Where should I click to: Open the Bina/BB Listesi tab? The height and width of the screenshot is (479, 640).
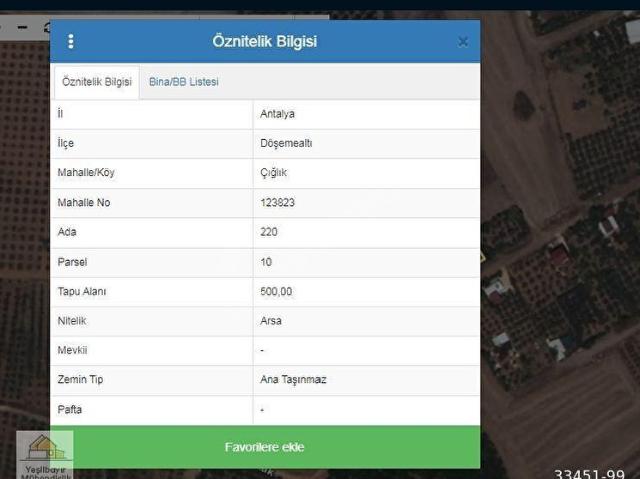(184, 82)
